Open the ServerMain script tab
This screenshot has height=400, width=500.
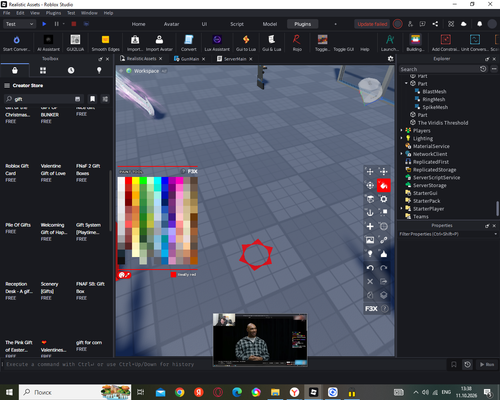234,59
